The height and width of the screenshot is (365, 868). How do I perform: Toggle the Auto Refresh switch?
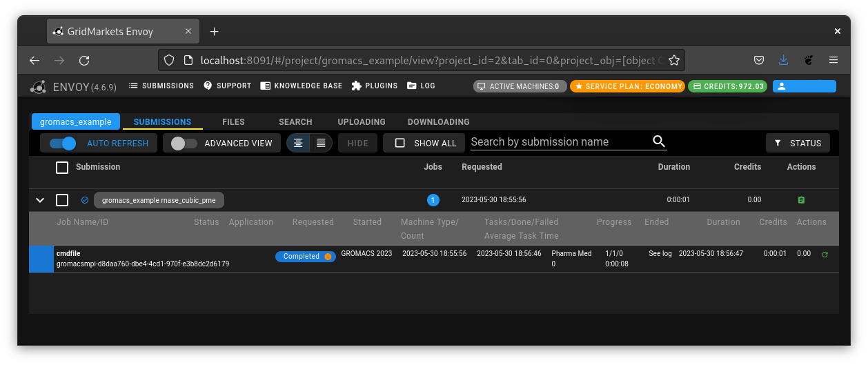[63, 144]
